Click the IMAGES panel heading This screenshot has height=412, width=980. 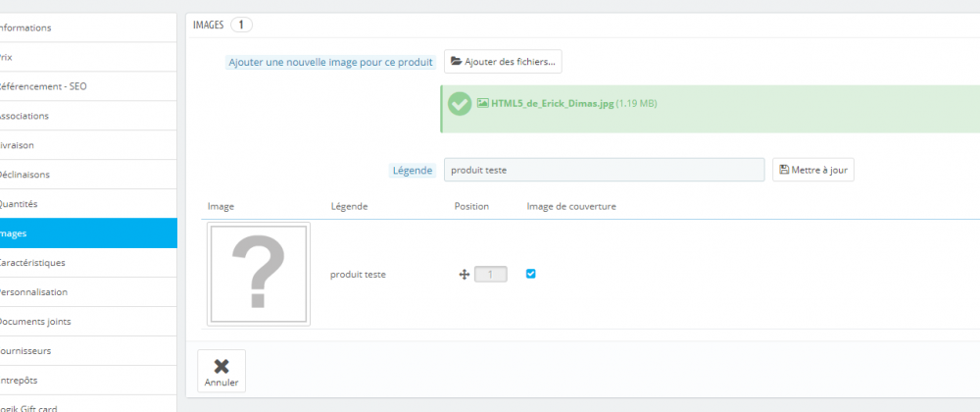[x=208, y=25]
